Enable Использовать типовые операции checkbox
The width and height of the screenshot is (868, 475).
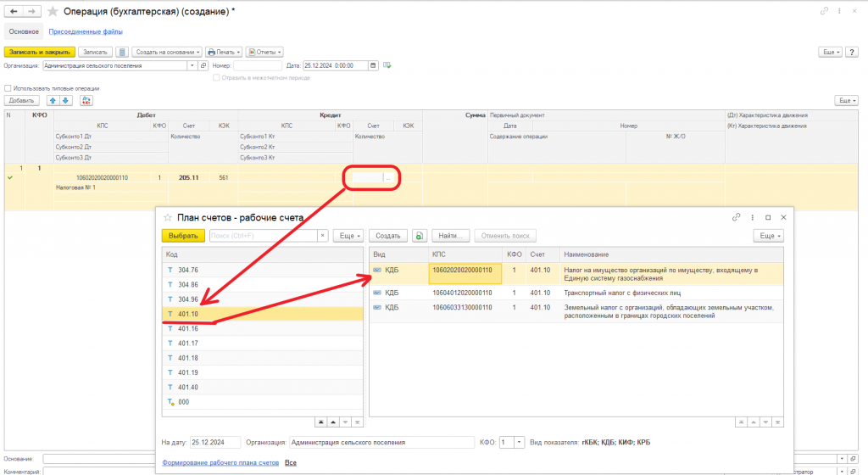(x=8, y=88)
